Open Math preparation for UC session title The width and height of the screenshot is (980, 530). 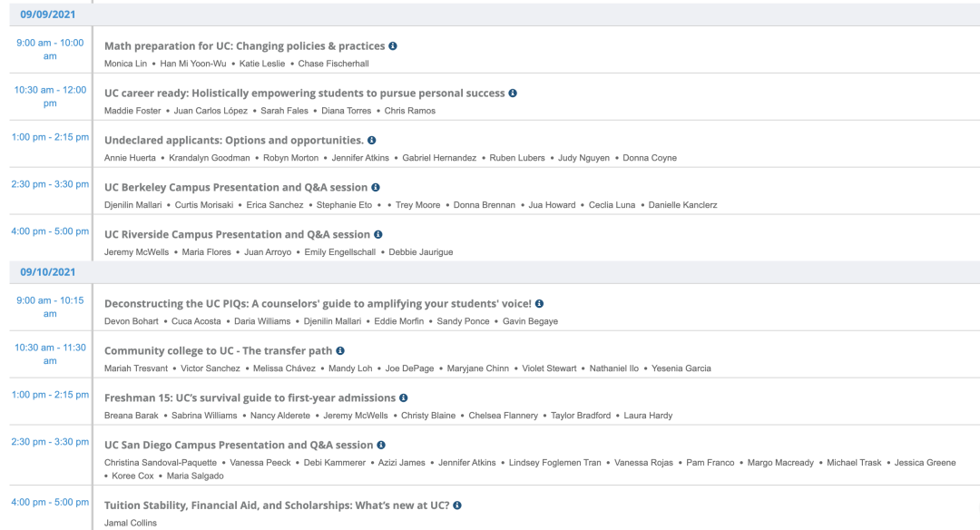244,45
